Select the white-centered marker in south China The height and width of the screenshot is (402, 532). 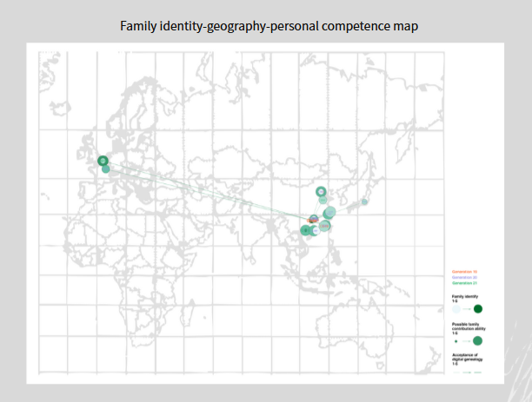tap(317, 231)
